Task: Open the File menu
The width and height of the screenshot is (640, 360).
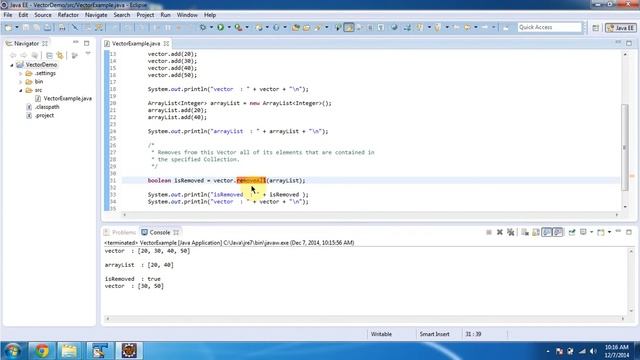Action: (x=8, y=15)
